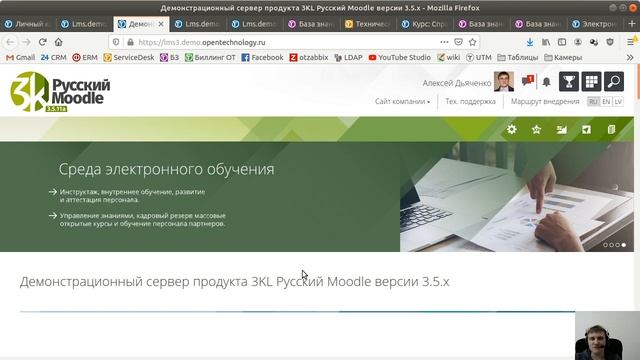Click the document icon in green bar
This screenshot has height=360, width=640.
(611, 129)
